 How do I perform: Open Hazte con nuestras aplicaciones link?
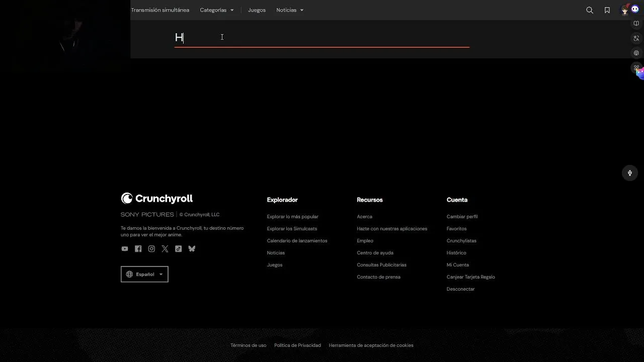(392, 229)
